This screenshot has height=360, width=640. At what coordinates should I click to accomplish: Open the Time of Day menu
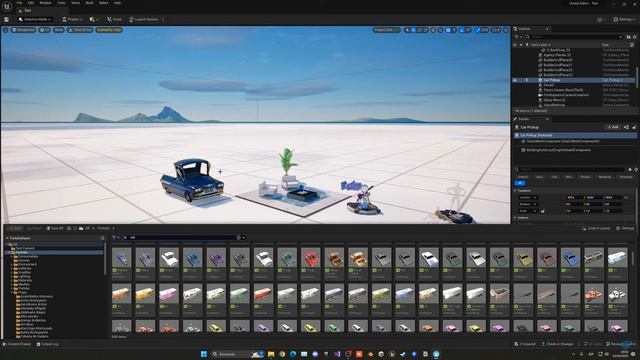(x=80, y=30)
